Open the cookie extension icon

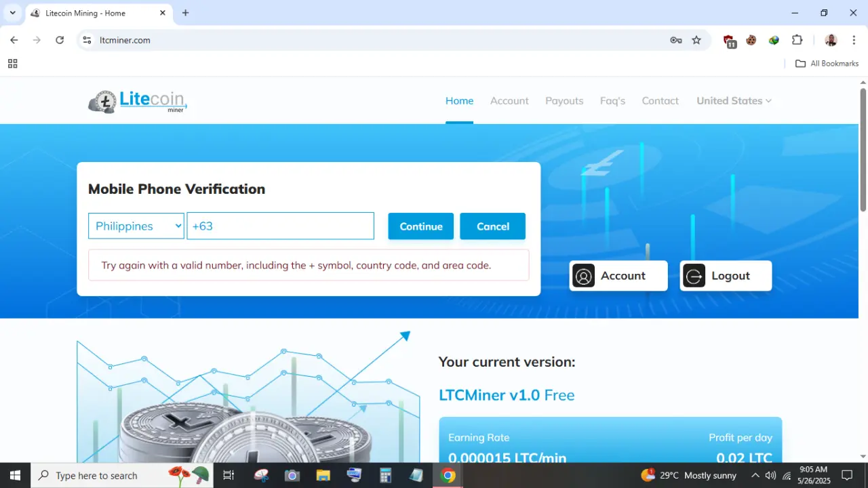coord(751,40)
